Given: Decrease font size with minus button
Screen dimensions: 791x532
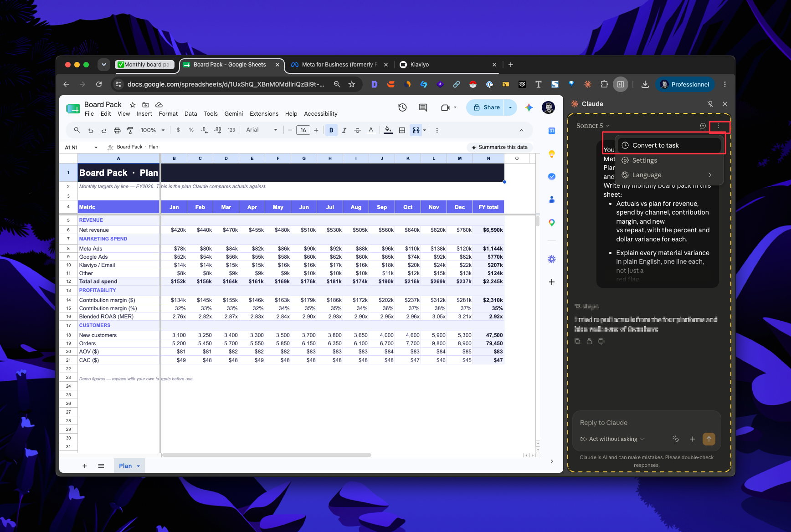Looking at the screenshot, I should [x=290, y=130].
